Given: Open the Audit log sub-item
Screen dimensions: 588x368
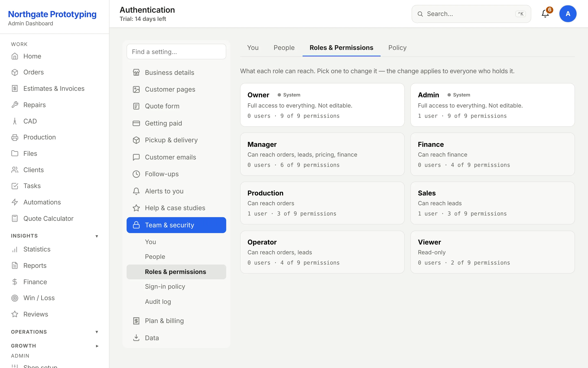Looking at the screenshot, I should [x=176, y=302].
